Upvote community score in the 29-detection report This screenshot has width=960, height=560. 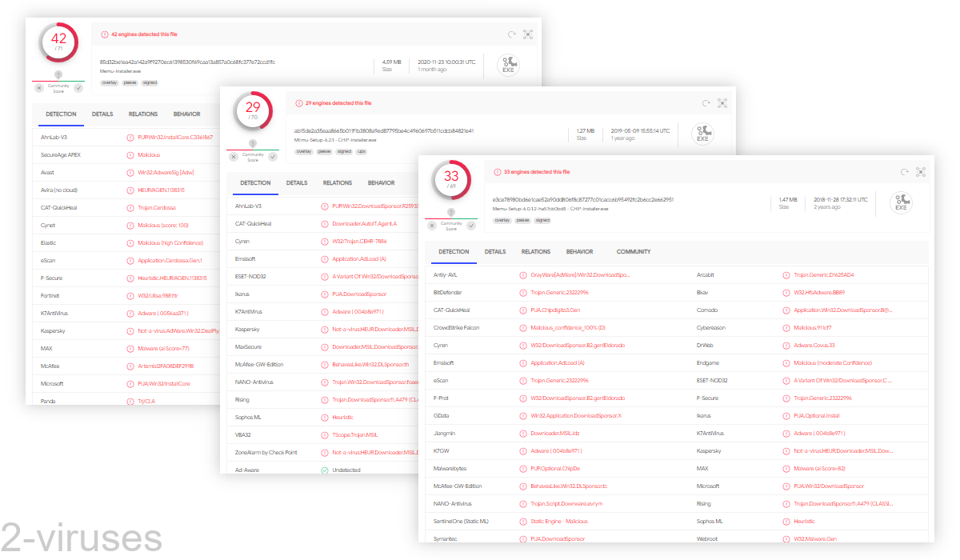tap(272, 156)
